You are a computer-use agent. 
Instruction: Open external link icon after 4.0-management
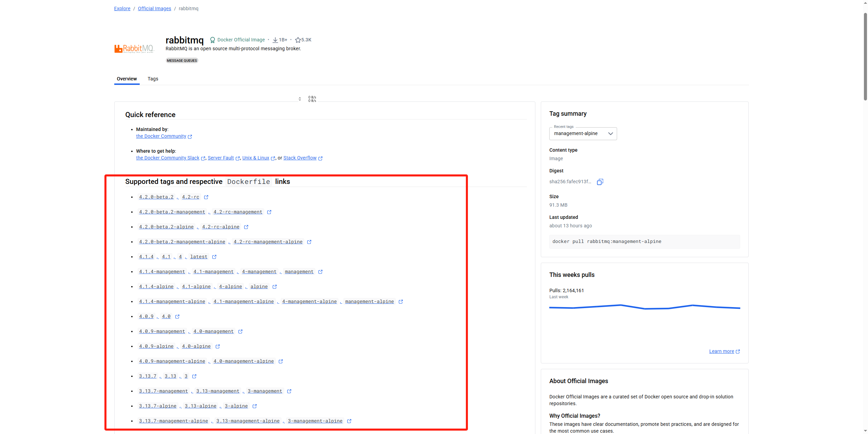[240, 332]
